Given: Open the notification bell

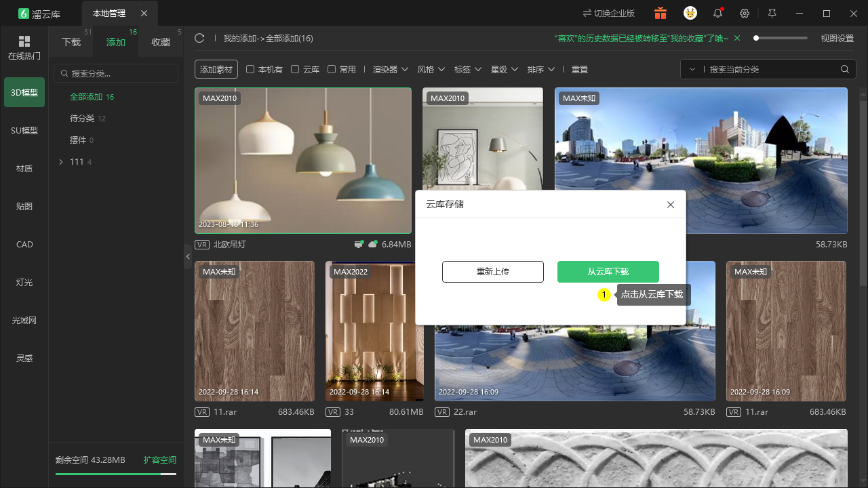Looking at the screenshot, I should tap(717, 13).
